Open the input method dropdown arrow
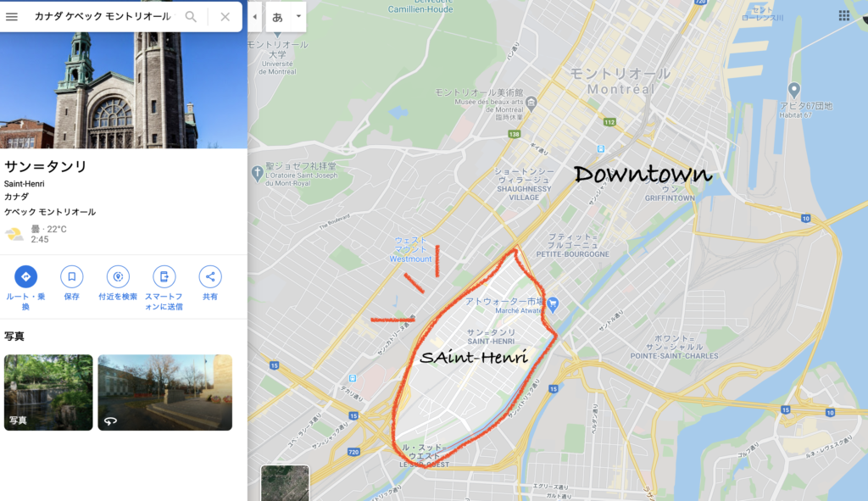The image size is (868, 501). 298,16
